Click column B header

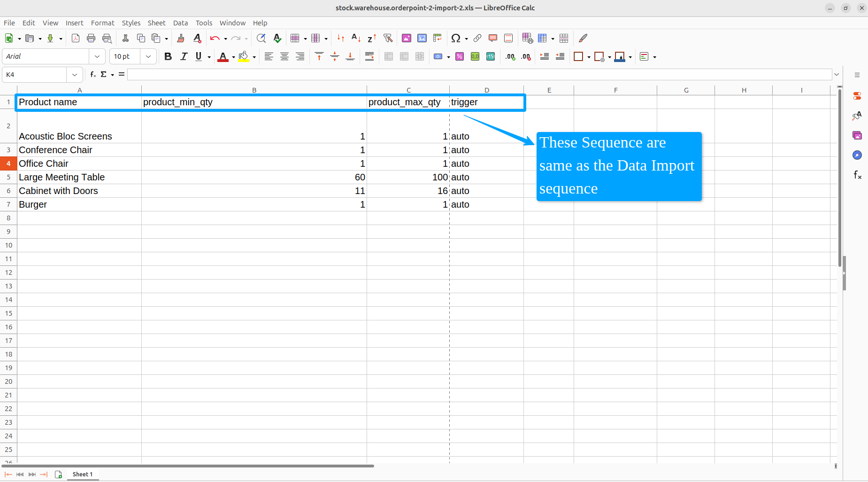[254, 90]
